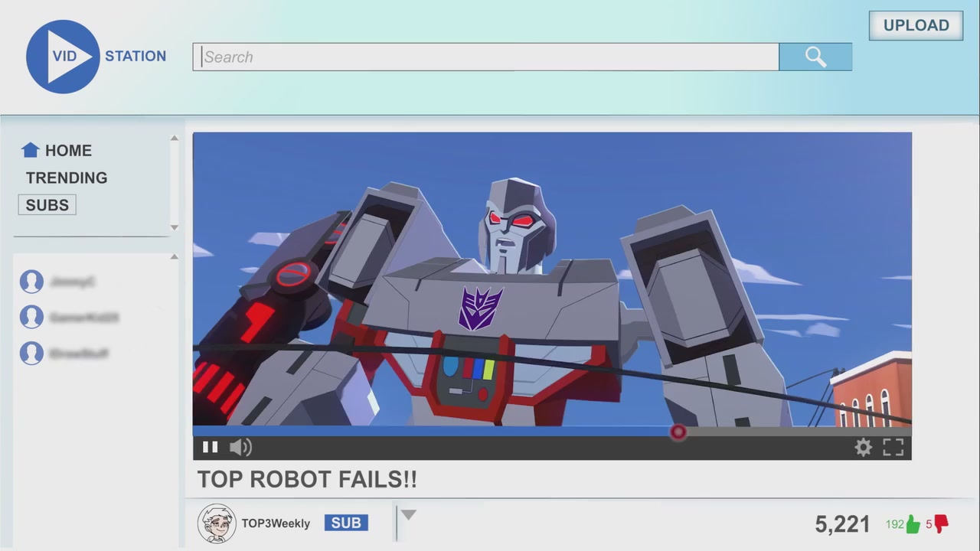This screenshot has width=980, height=551.
Task: Pause the playing video
Action: click(x=210, y=447)
